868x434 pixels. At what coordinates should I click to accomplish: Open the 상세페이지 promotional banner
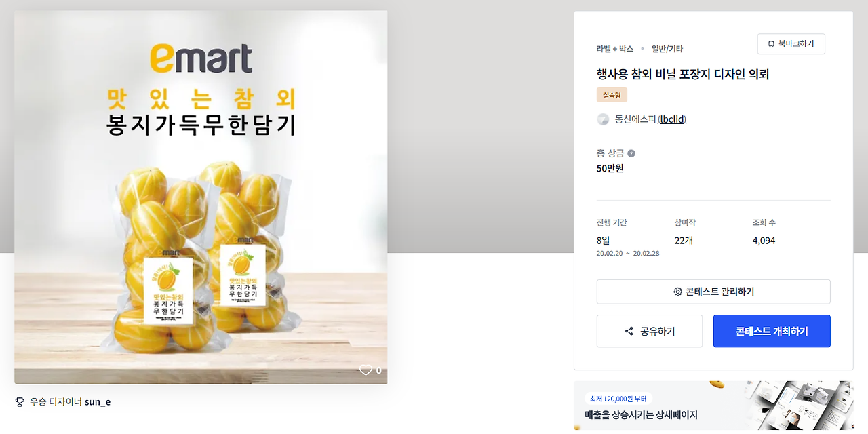click(x=713, y=406)
